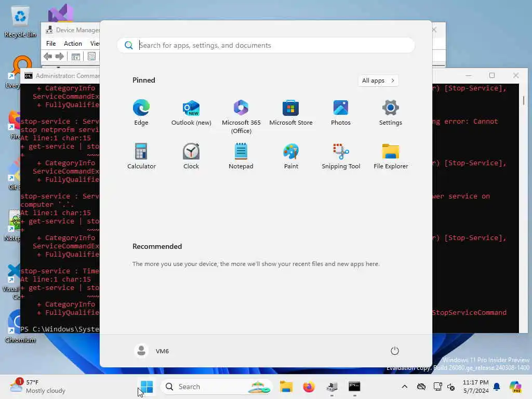Maximize the Command Prompt window

(492, 75)
